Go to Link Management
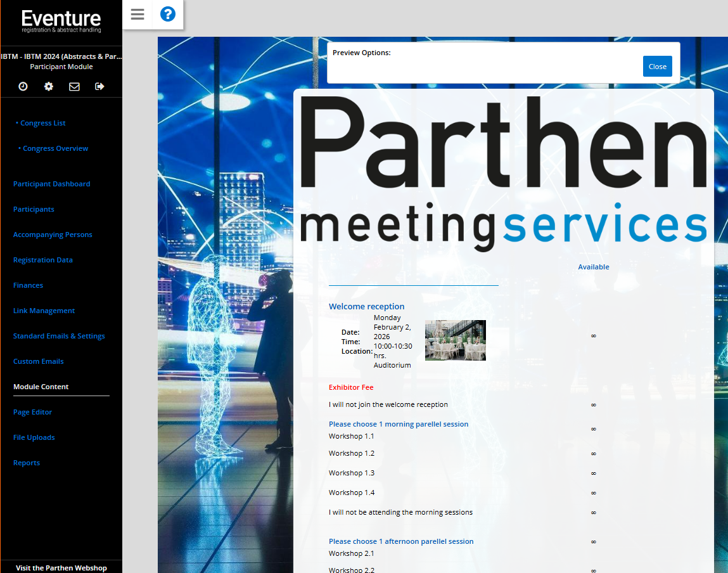 click(x=44, y=311)
